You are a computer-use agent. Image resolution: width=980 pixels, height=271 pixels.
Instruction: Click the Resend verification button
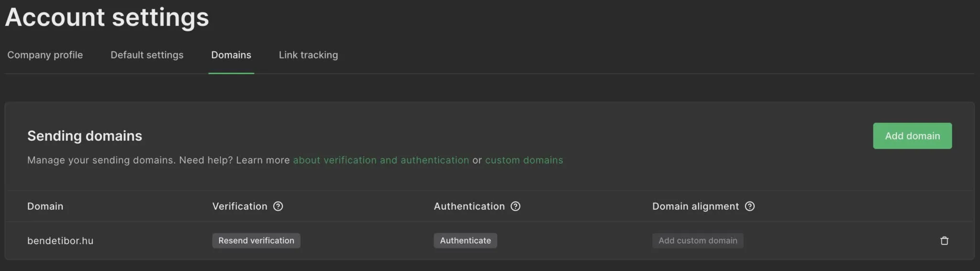(x=256, y=241)
